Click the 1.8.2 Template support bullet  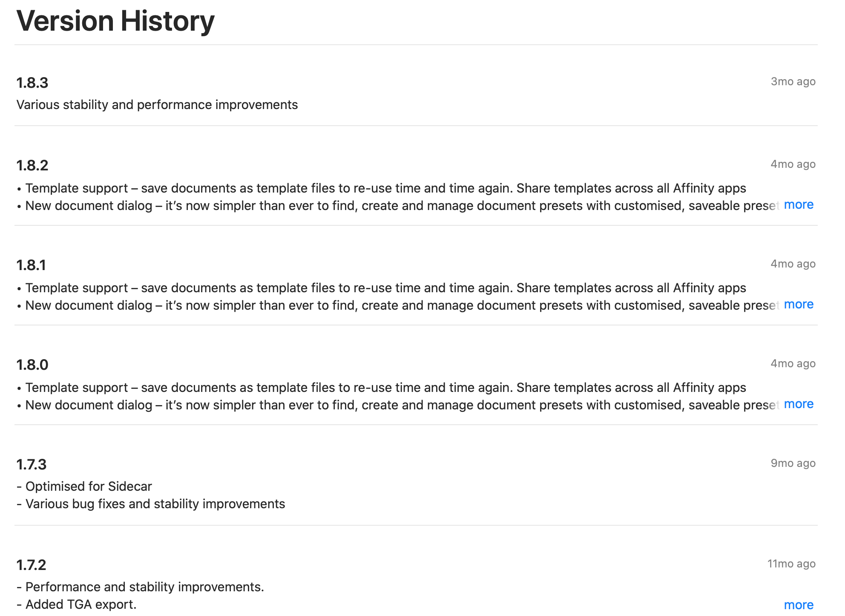tap(382, 188)
